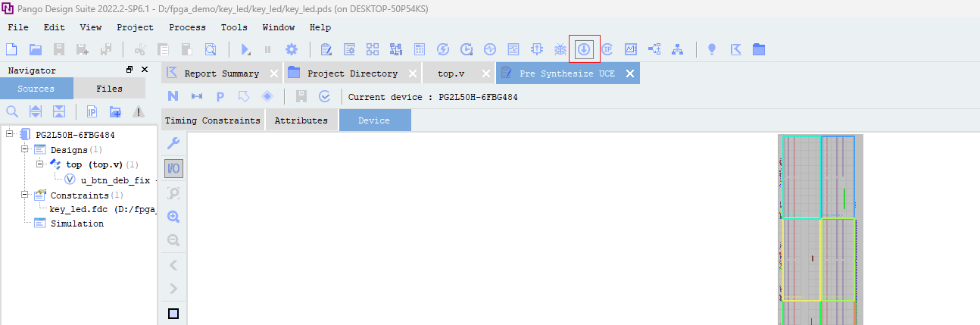Click the wrench icon in Device sidebar
This screenshot has height=325, width=980.
pyautogui.click(x=173, y=144)
